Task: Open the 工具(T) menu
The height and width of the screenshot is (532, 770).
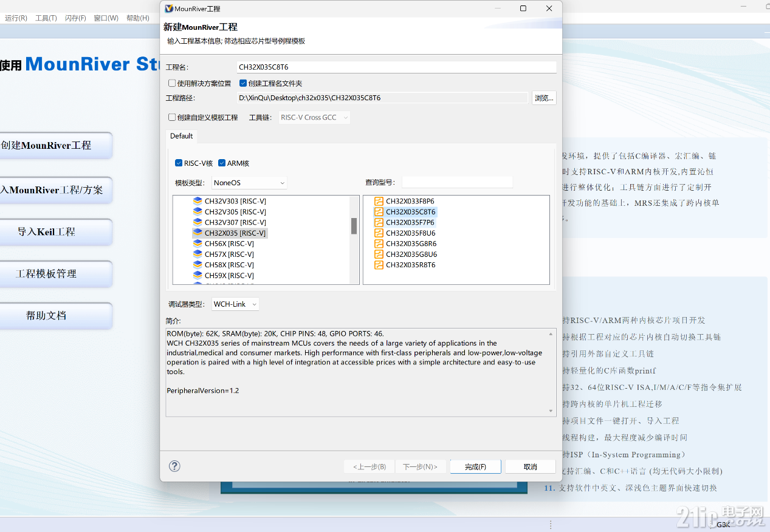Action: point(46,18)
